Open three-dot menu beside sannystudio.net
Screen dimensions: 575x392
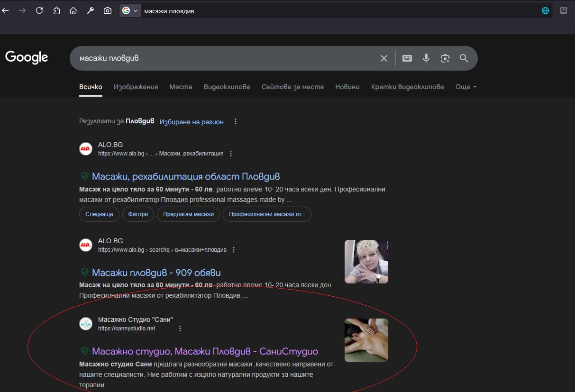180,328
